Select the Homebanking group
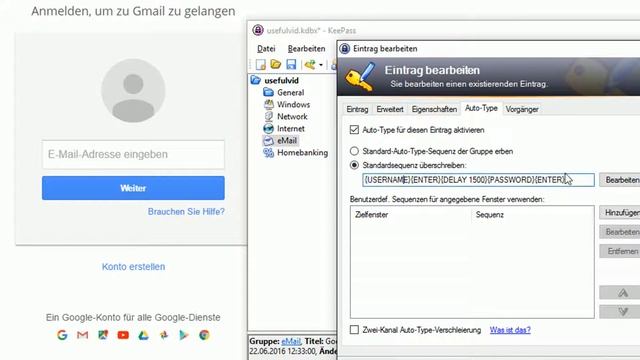Screen dimensions: 640x360 point(302,153)
